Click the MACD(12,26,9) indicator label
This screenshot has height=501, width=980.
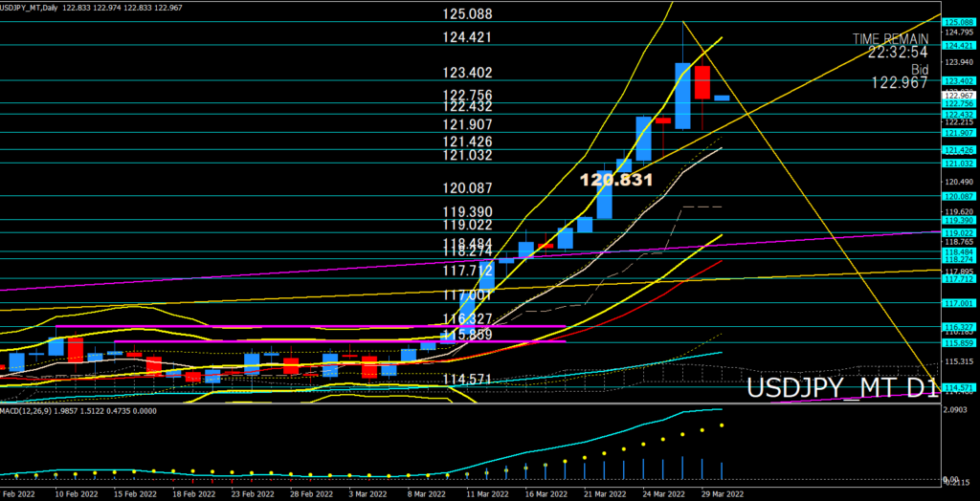[x=24, y=411]
